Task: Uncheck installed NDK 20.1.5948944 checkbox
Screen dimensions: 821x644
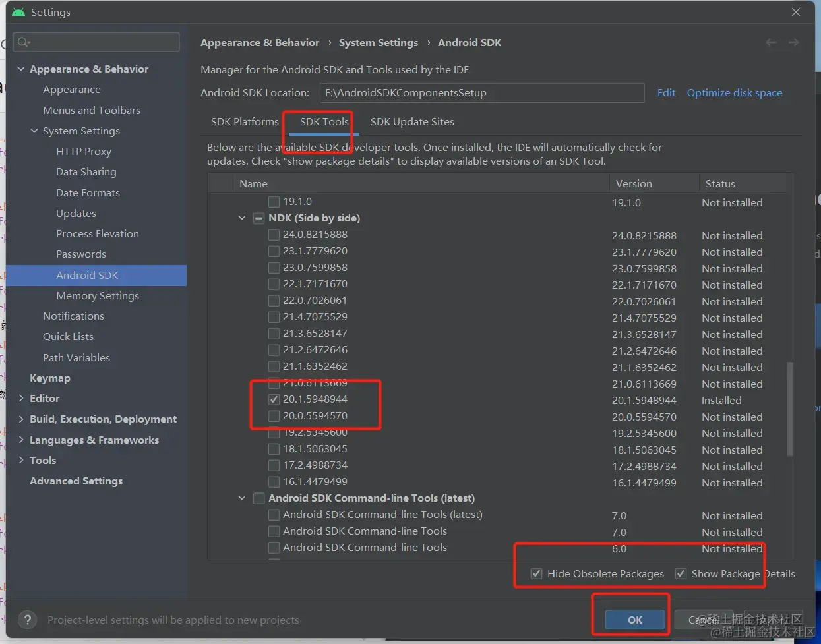Action: 274,399
